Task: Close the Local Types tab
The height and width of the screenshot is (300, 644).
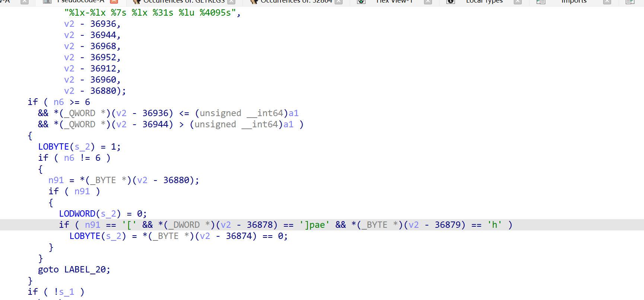Action: [518, 1]
